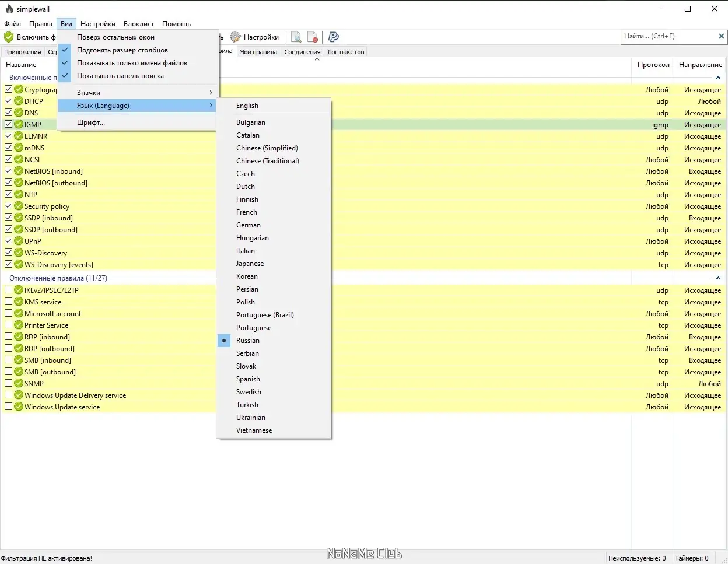728x564 pixels.
Task: Click the green shield enable-filtering icon
Action: click(9, 37)
